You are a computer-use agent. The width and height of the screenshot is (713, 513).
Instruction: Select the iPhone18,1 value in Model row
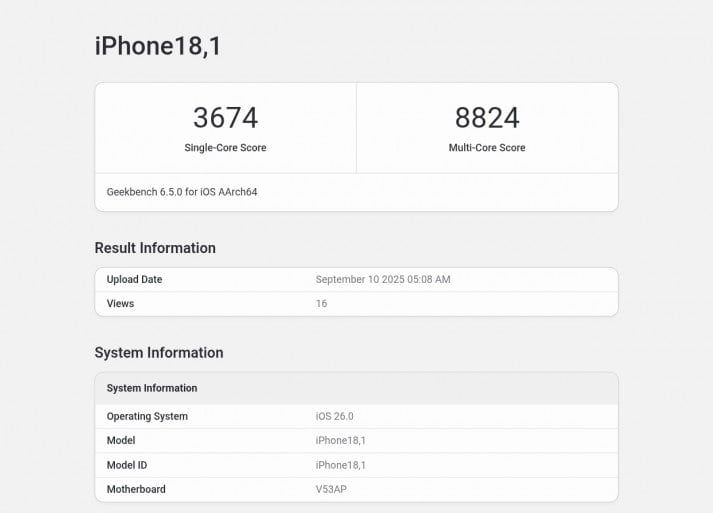[341, 440]
